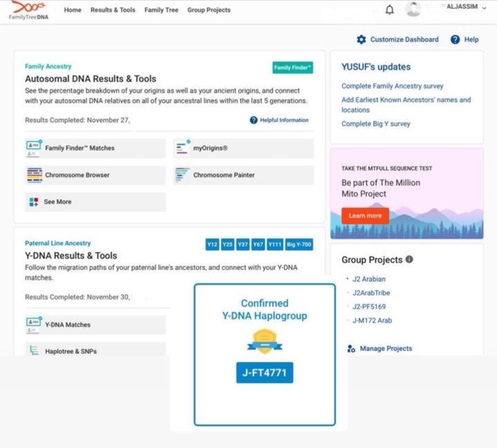Screen dimensions: 497x448
Task: Open the Haplotree & SNPs label
Action: (x=71, y=351)
